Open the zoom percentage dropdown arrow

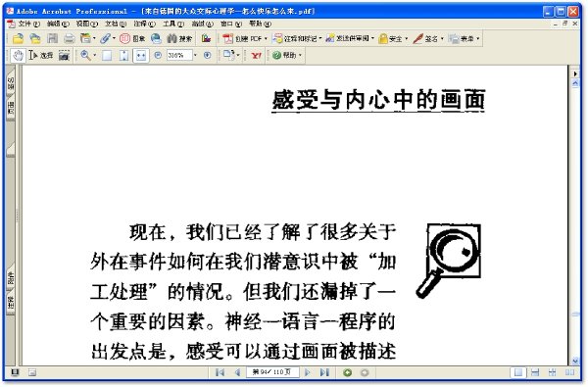[x=195, y=55]
